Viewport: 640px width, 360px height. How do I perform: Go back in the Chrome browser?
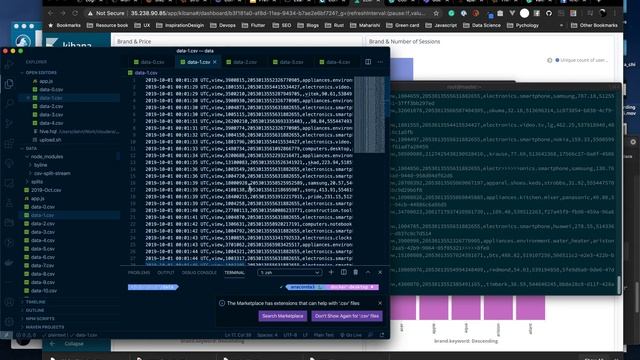coord(50,13)
